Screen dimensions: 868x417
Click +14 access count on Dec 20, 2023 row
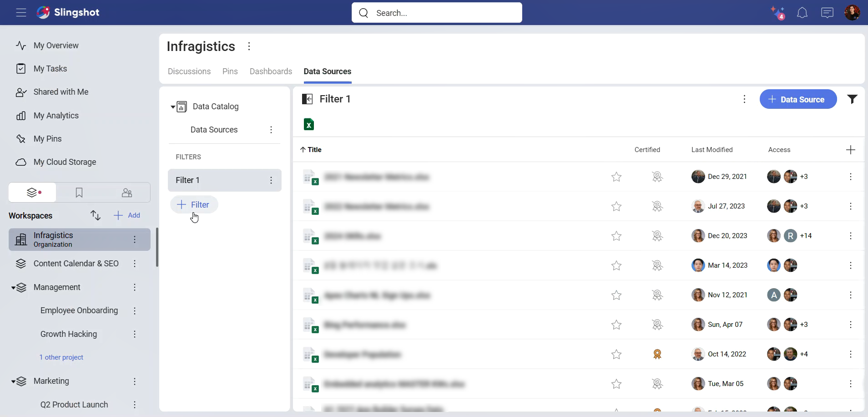(x=806, y=236)
